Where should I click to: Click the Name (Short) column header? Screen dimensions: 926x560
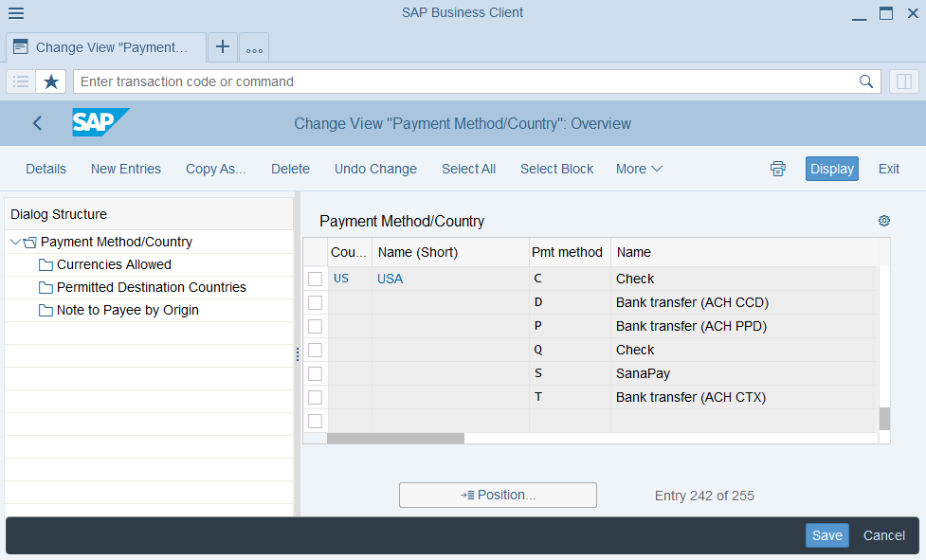coord(450,253)
